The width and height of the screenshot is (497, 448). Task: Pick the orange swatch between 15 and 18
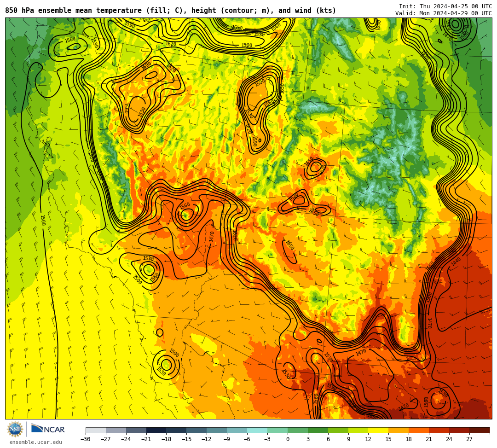pyautogui.click(x=399, y=430)
